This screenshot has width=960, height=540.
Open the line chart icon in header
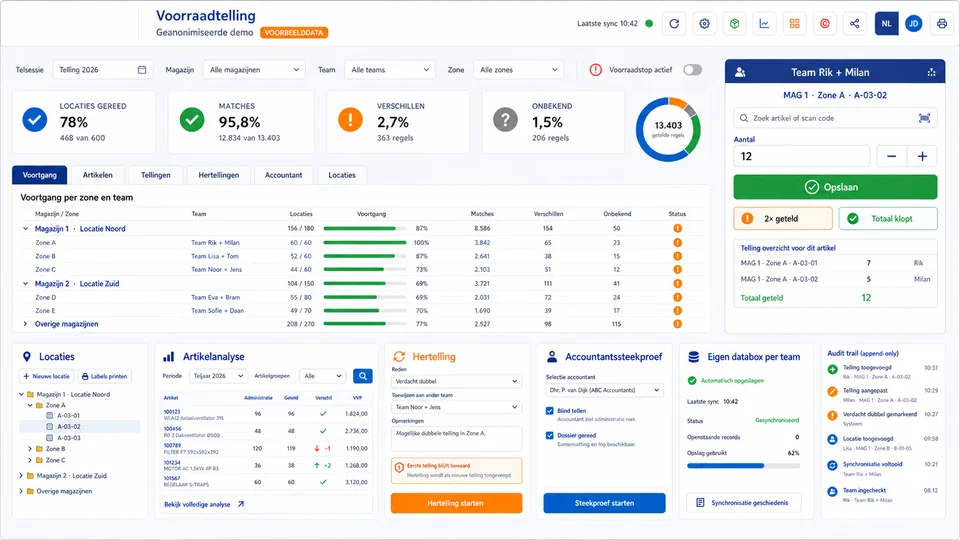tap(765, 24)
